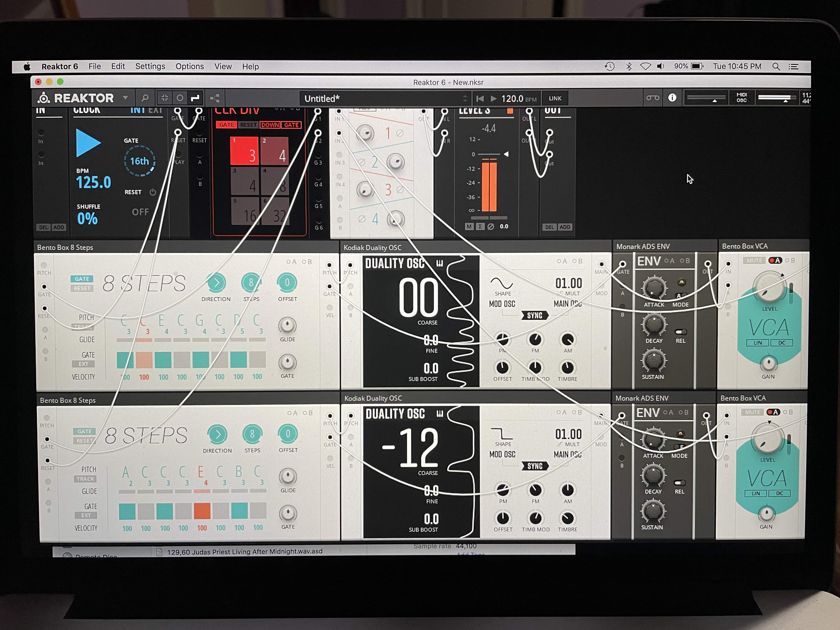Toggle the orange gate step in lower 8 Steps

click(x=202, y=511)
